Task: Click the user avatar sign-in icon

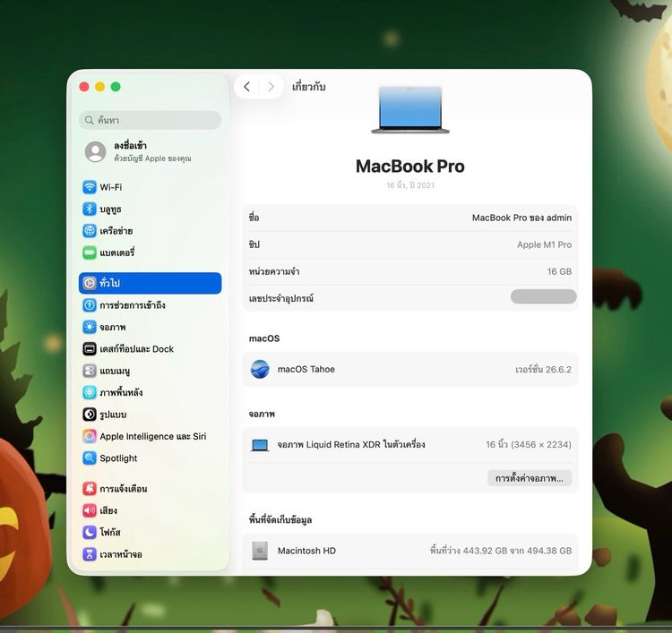Action: tap(96, 151)
